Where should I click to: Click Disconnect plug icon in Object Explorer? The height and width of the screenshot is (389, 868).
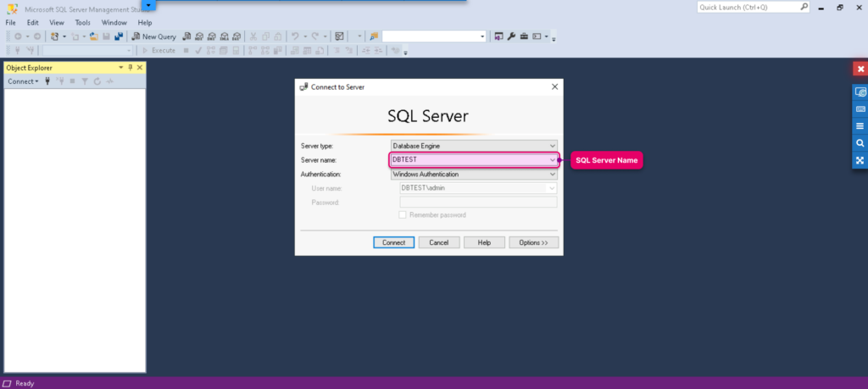coord(60,81)
